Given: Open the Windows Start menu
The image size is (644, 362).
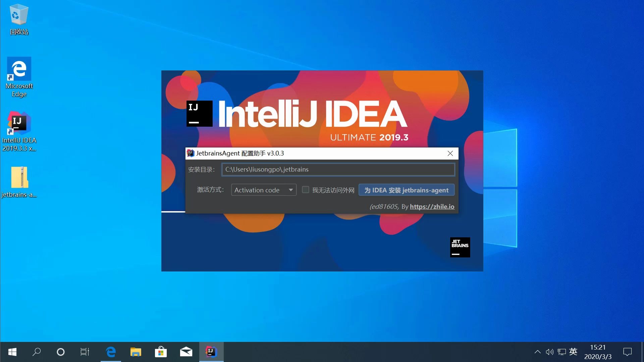Looking at the screenshot, I should [12, 352].
